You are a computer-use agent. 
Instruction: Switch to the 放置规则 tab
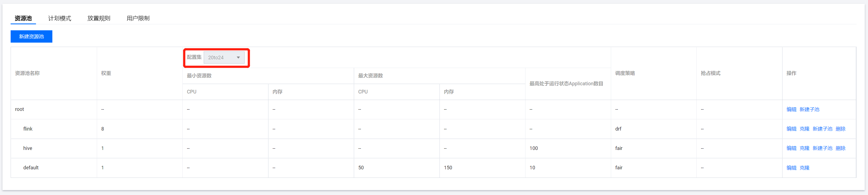(99, 18)
